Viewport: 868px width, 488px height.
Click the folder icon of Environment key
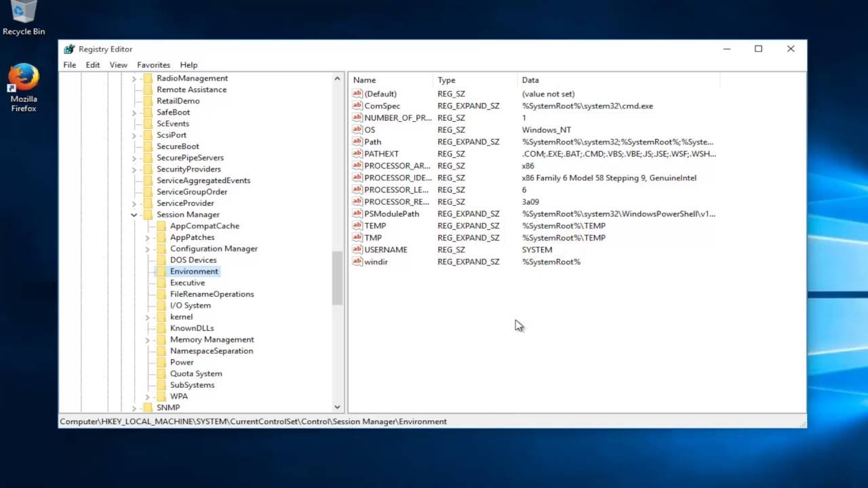pos(161,271)
